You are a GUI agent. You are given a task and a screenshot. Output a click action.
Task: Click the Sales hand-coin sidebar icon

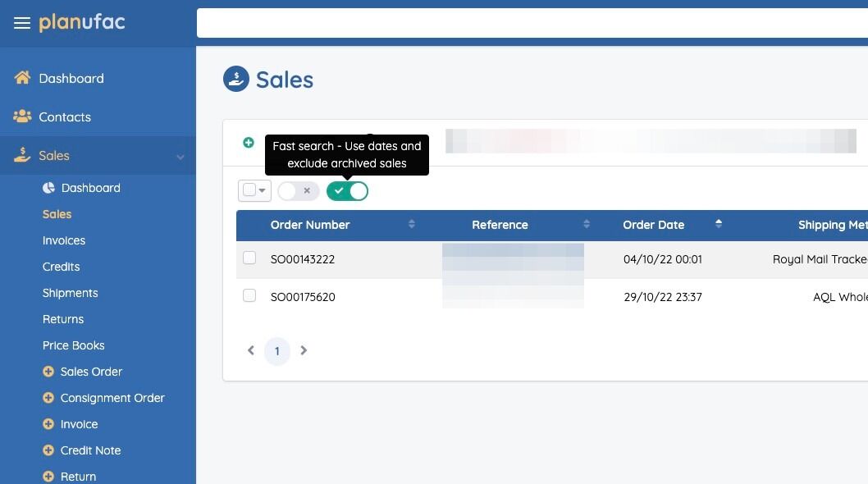coord(22,155)
